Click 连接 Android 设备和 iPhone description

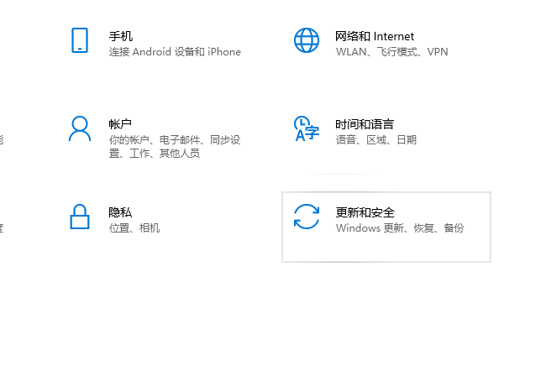pos(175,52)
